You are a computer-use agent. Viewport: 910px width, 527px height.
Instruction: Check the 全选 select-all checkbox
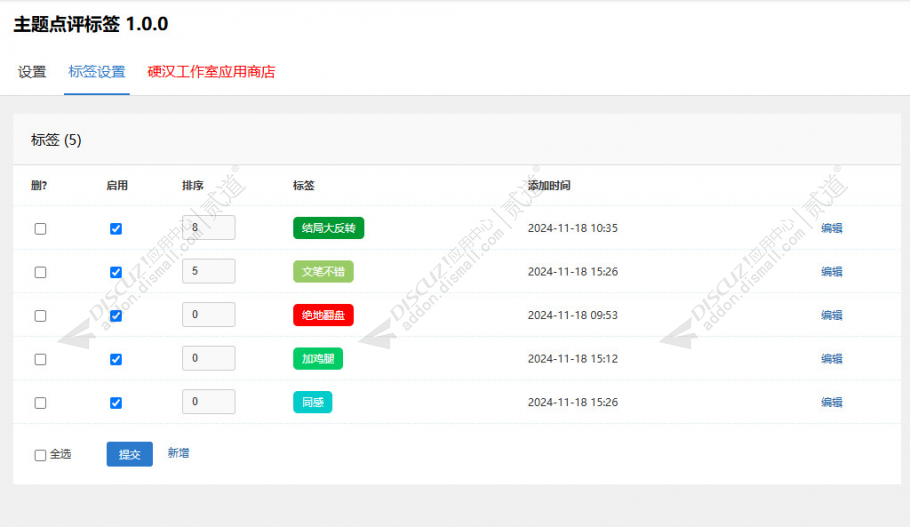(40, 455)
